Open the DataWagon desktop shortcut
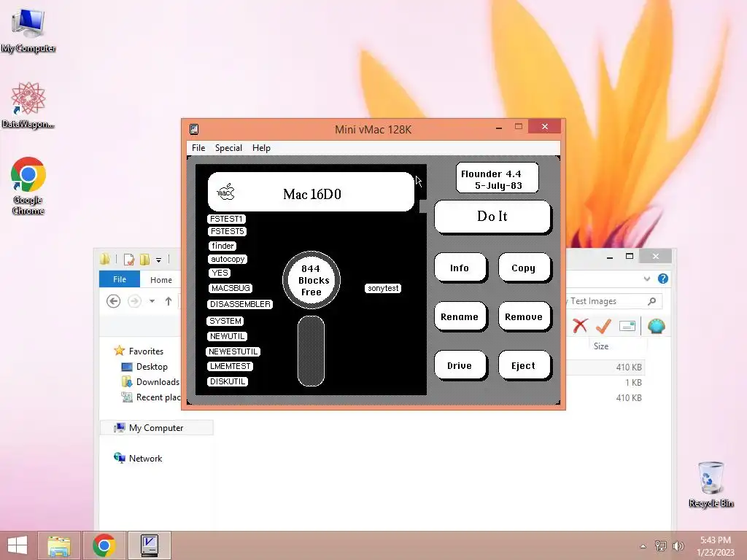 pos(28,105)
